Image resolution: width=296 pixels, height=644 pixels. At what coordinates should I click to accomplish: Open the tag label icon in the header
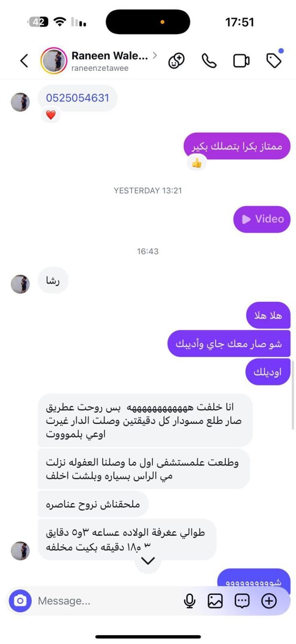274,61
